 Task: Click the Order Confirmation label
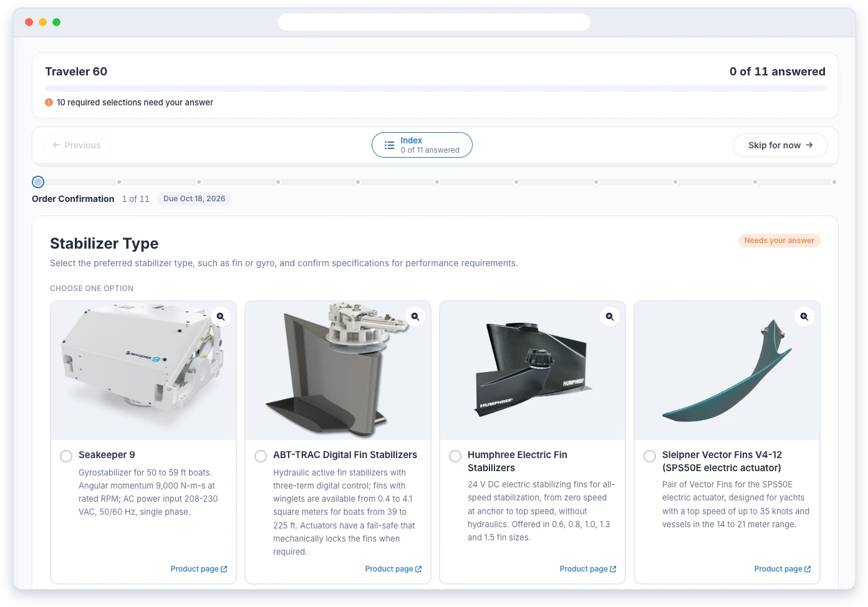coord(73,199)
